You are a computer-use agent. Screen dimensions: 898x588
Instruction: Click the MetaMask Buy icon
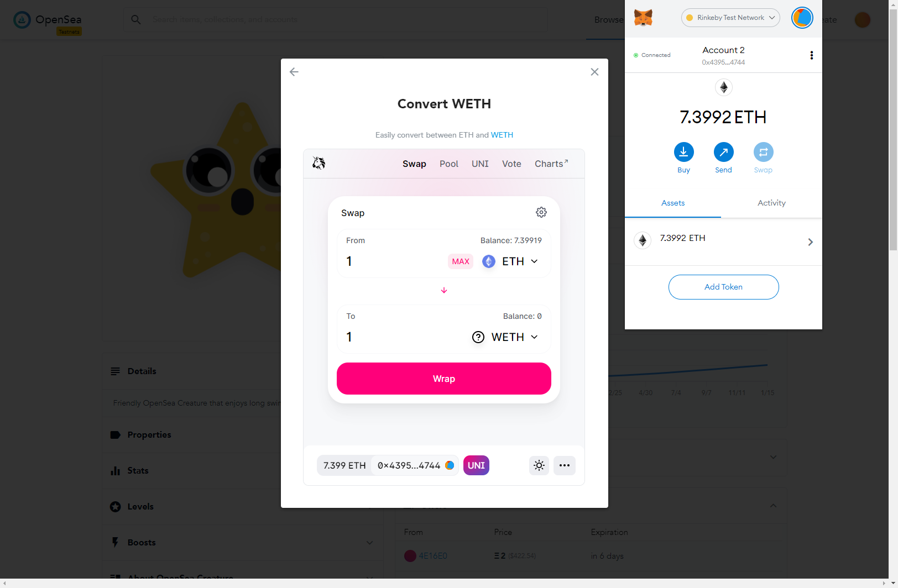pyautogui.click(x=683, y=152)
